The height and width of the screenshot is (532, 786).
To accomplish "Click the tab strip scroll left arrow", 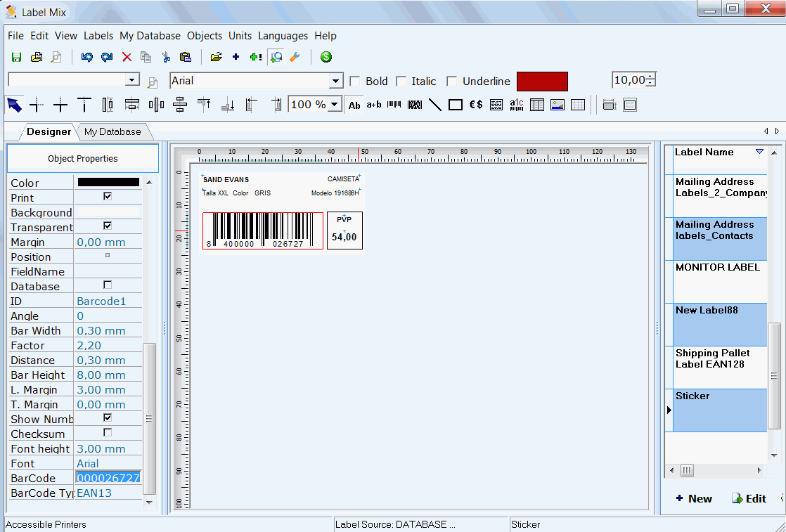I will [766, 131].
